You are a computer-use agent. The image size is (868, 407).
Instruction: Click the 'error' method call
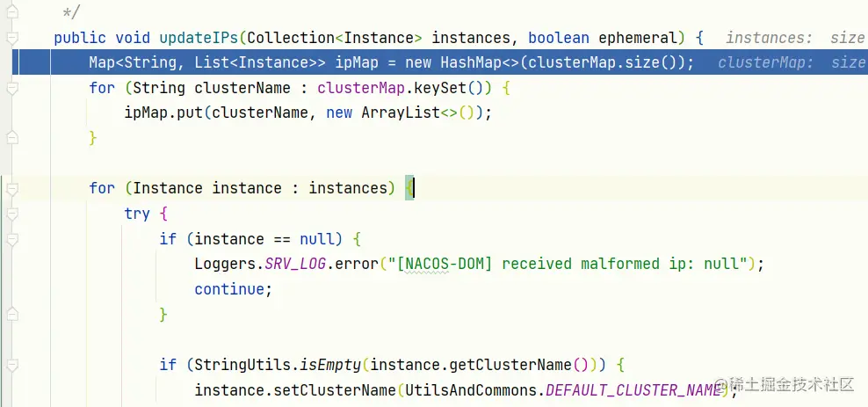(x=357, y=264)
